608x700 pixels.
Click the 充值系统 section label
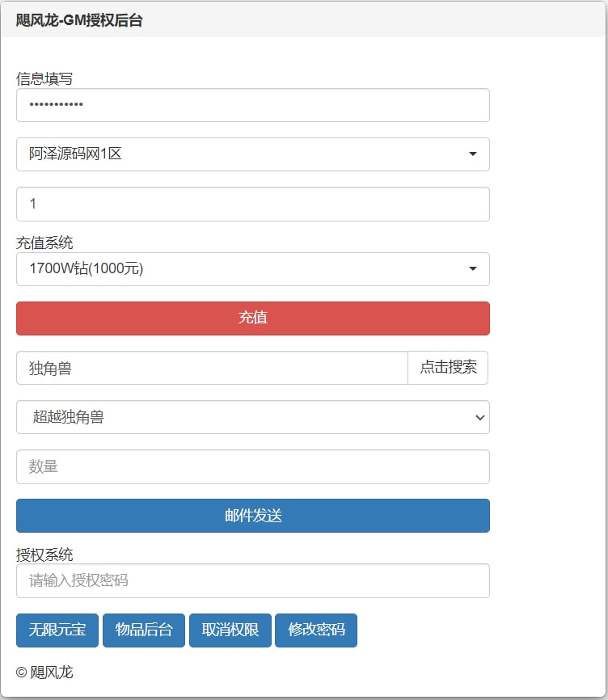point(44,242)
